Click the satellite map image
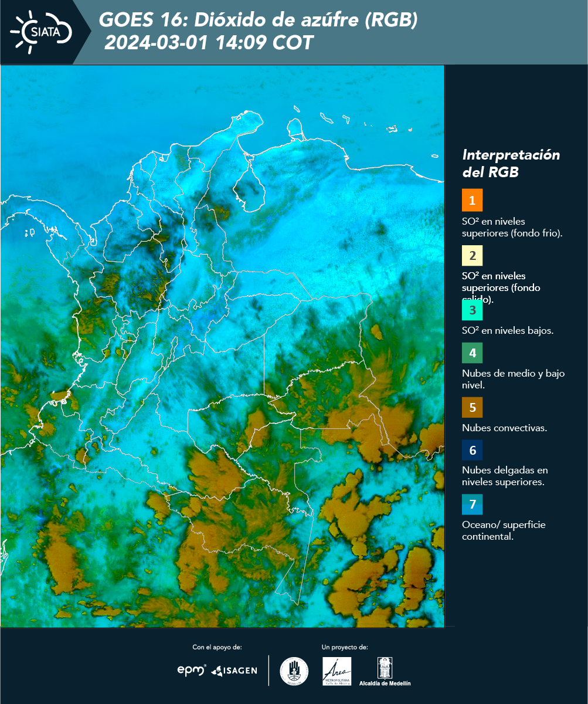Image resolution: width=588 pixels, height=704 pixels. coord(222,346)
